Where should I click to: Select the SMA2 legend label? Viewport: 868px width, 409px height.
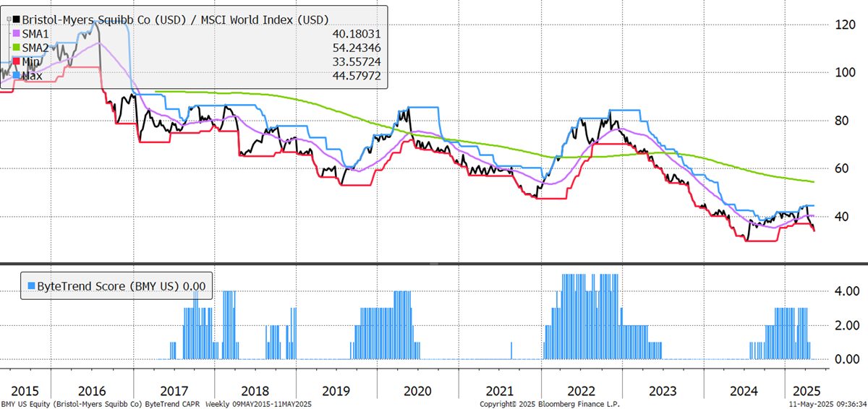pos(37,48)
